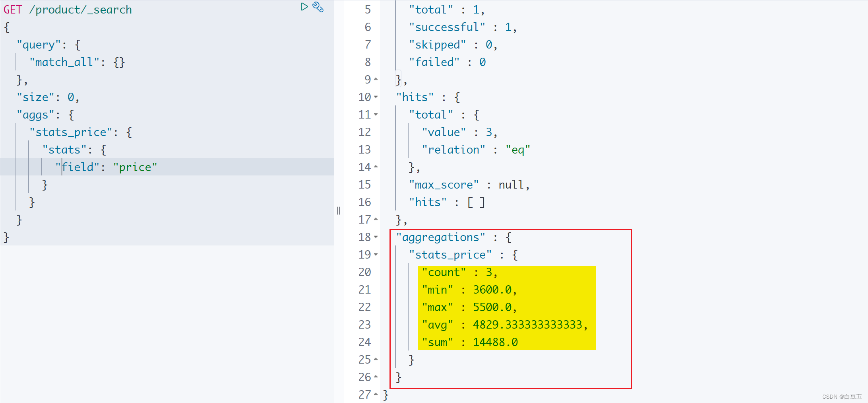Click "stats_price" in the response pane
This screenshot has width=868, height=403.
pyautogui.click(x=450, y=255)
